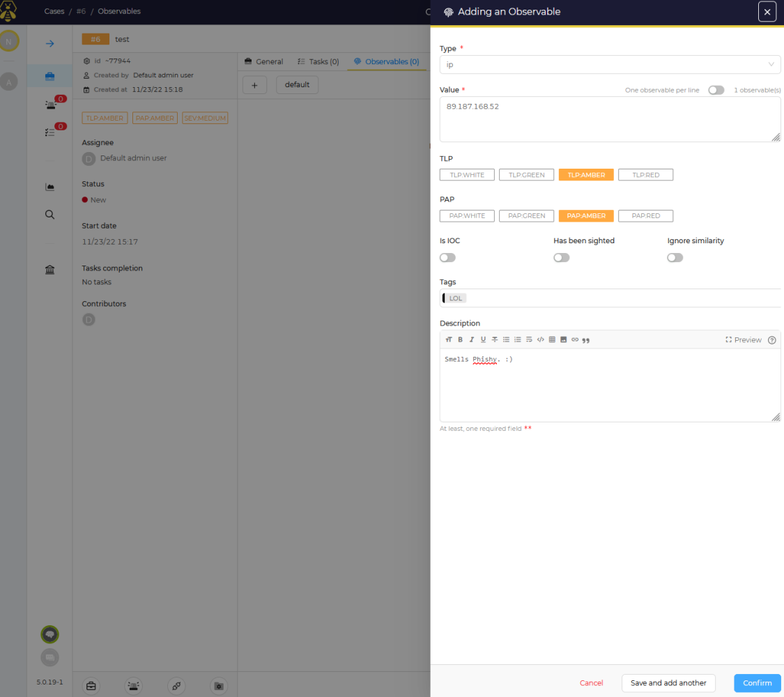This screenshot has width=784, height=697.
Task: Open the Search magnifier in the sidebar
Action: (49, 214)
